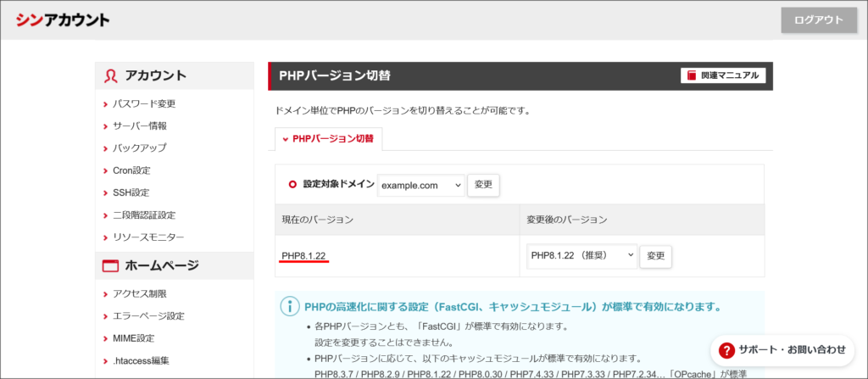Open the 関連マニュアル button
This screenshot has height=379, width=868.
(723, 75)
